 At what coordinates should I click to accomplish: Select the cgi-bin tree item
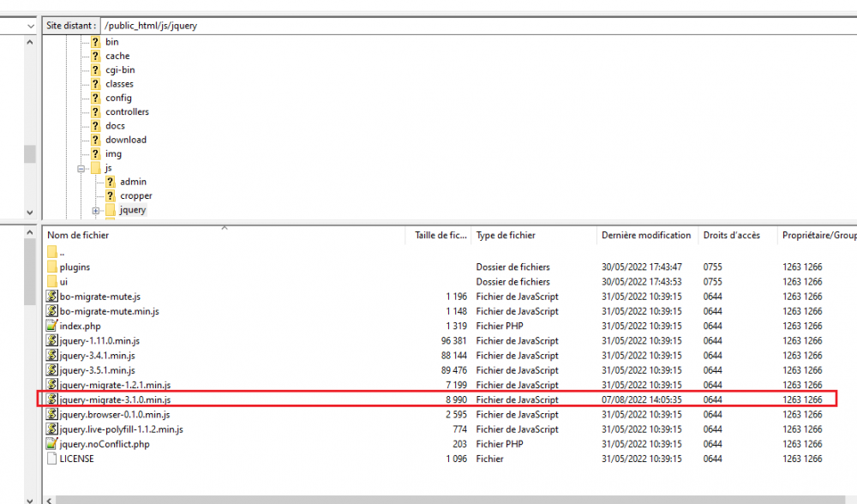point(120,70)
